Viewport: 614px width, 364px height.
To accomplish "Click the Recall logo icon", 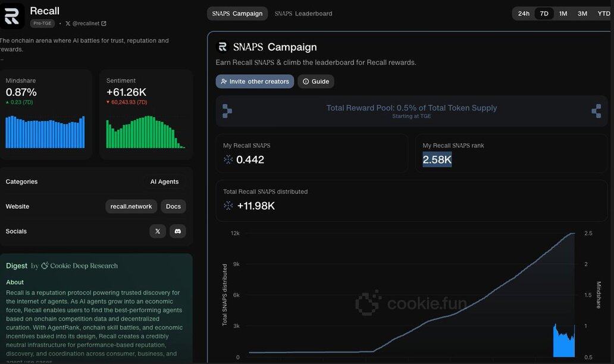I will click(11, 16).
